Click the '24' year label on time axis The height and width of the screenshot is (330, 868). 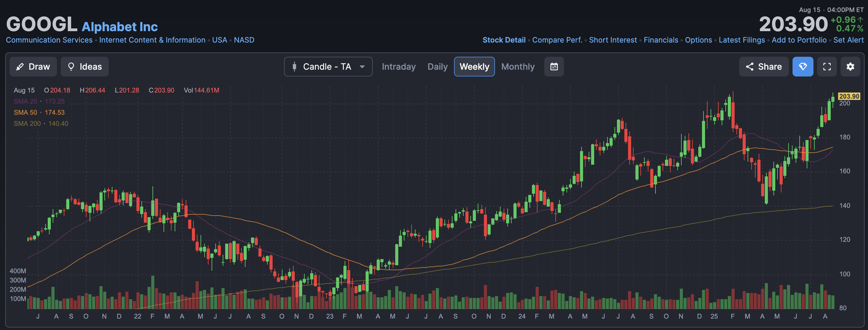(521, 316)
